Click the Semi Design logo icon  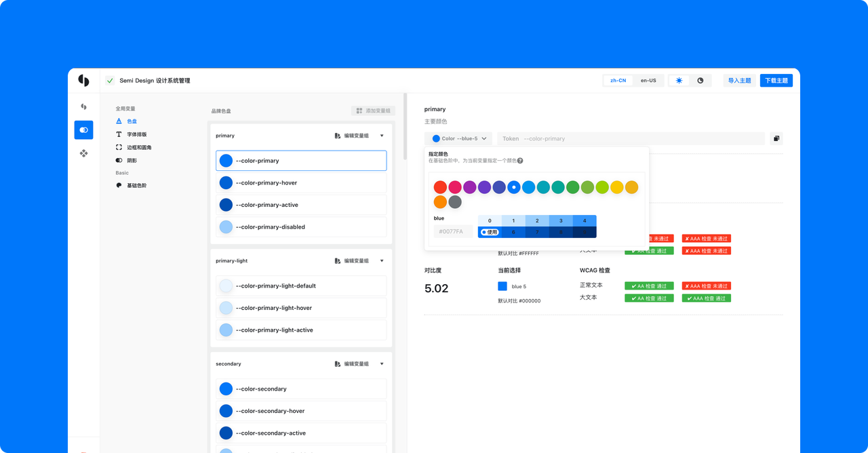83,81
